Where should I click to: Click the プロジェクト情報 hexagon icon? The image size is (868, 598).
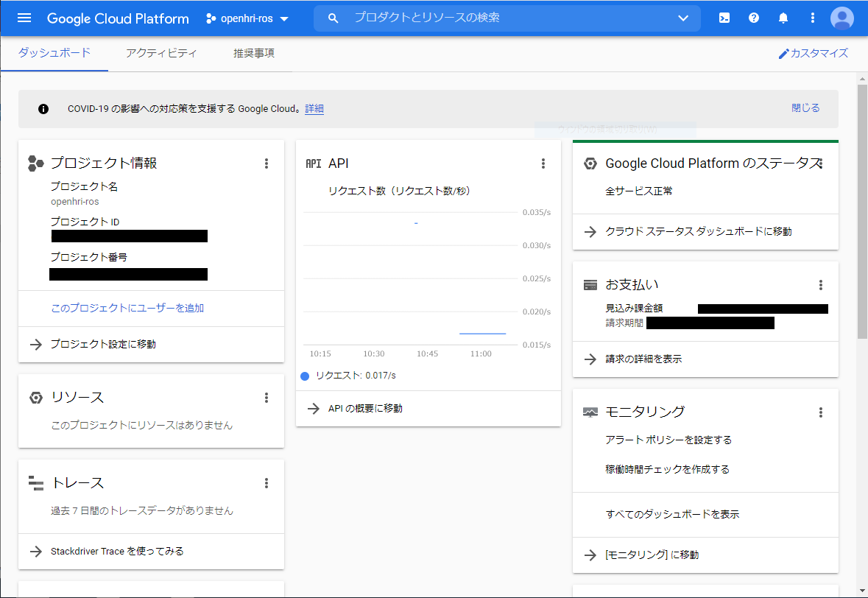coord(36,163)
